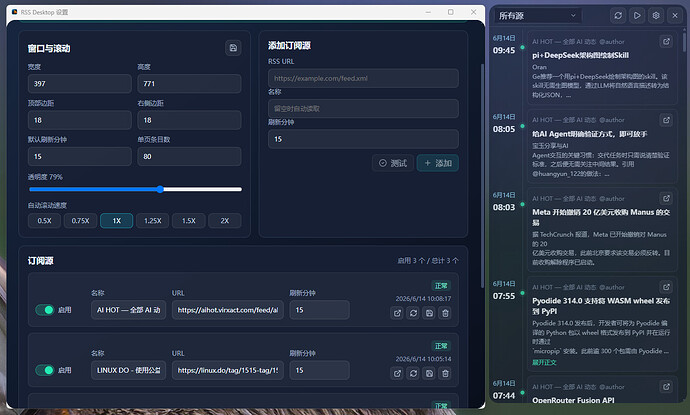
Task: Save the LINUX DO subscription changes
Action: click(x=429, y=373)
